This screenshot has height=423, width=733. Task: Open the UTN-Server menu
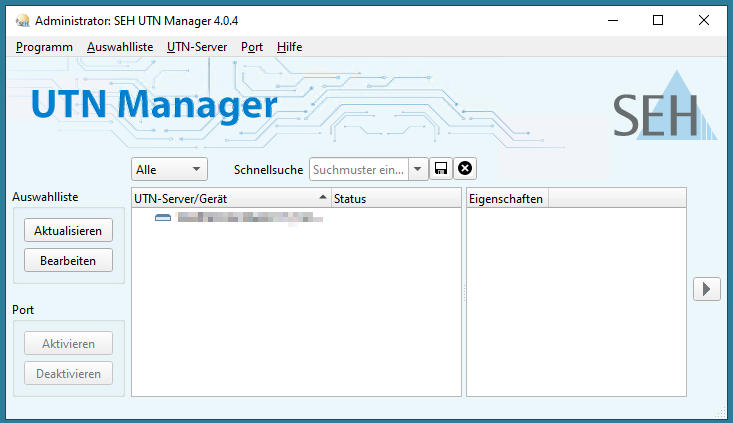(197, 47)
